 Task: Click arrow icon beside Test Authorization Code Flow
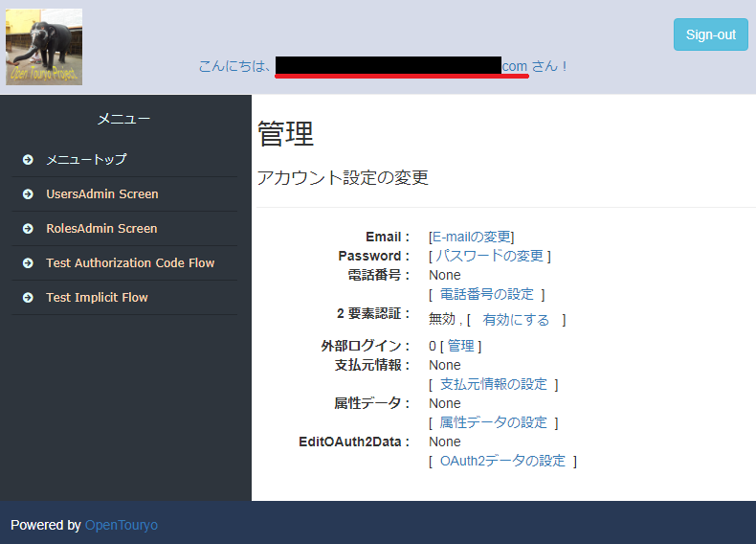pyautogui.click(x=29, y=263)
